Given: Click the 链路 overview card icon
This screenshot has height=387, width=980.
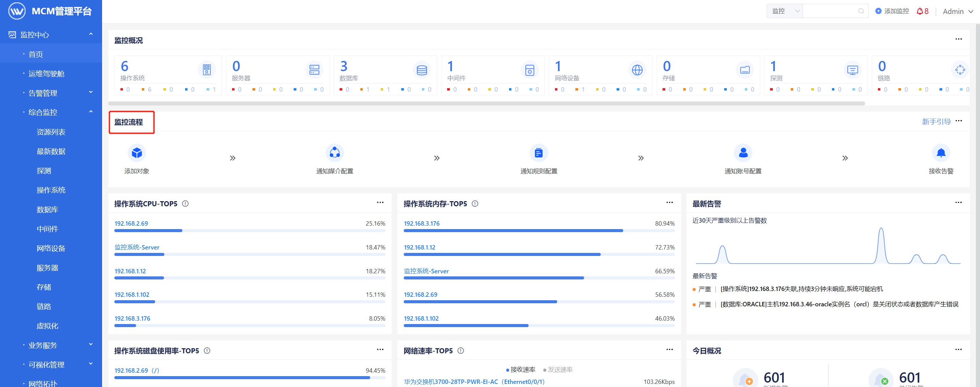Looking at the screenshot, I should click(960, 70).
